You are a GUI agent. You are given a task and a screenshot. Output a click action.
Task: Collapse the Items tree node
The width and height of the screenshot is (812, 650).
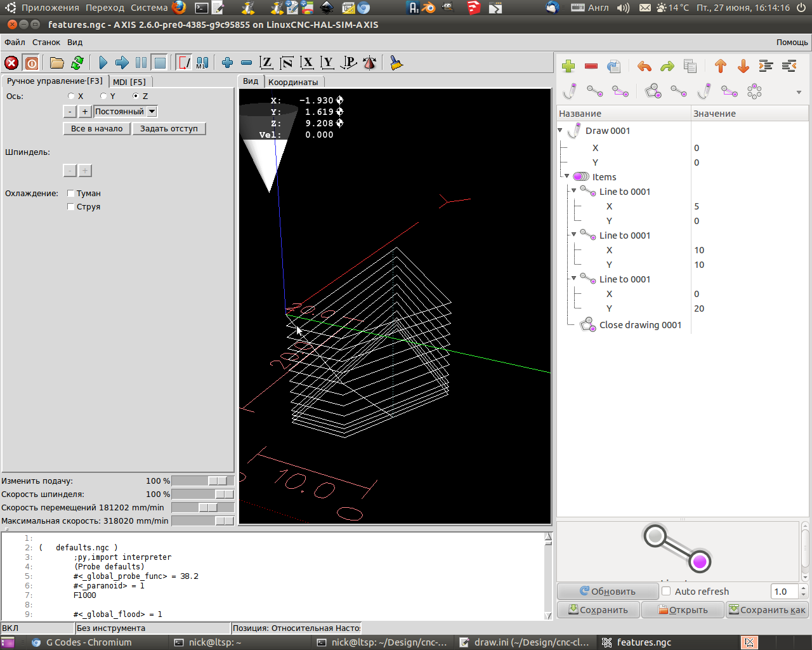[567, 176]
